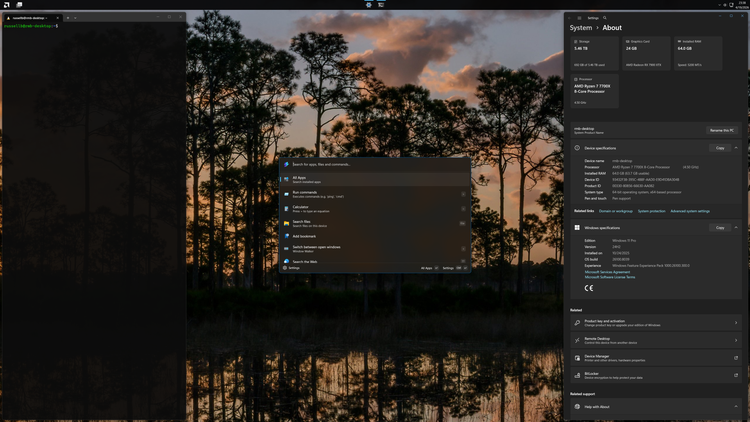Collapse the Device specifications section
The image size is (750, 422).
(x=736, y=148)
